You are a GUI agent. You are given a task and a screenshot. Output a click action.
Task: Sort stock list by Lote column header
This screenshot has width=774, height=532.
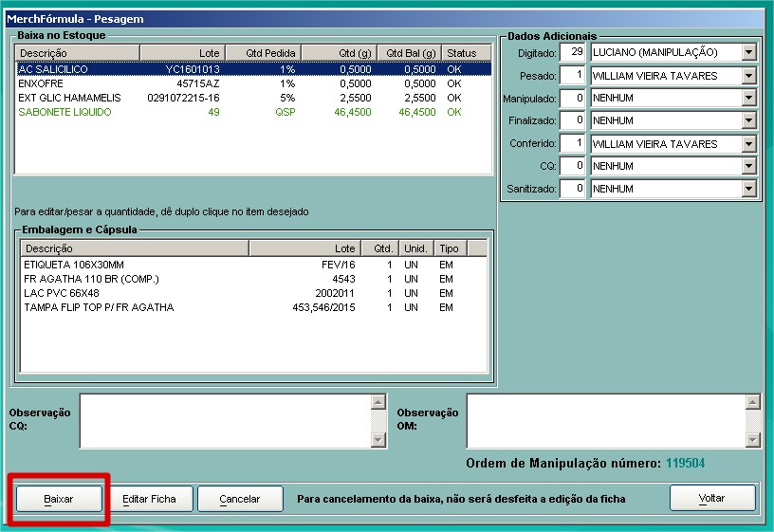(x=185, y=53)
